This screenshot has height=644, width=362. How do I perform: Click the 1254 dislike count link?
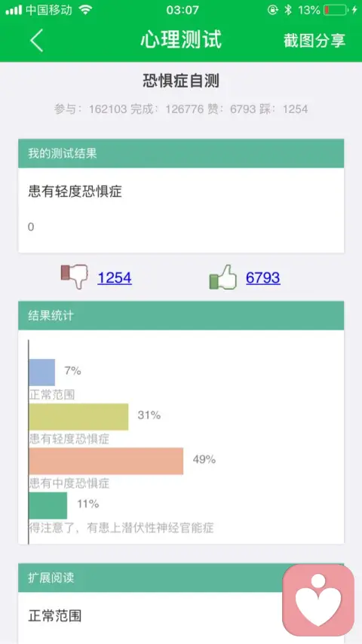[x=115, y=278]
